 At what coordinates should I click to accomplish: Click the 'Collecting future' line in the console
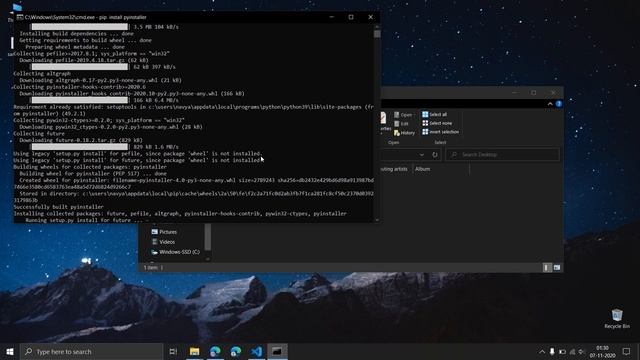(39, 133)
